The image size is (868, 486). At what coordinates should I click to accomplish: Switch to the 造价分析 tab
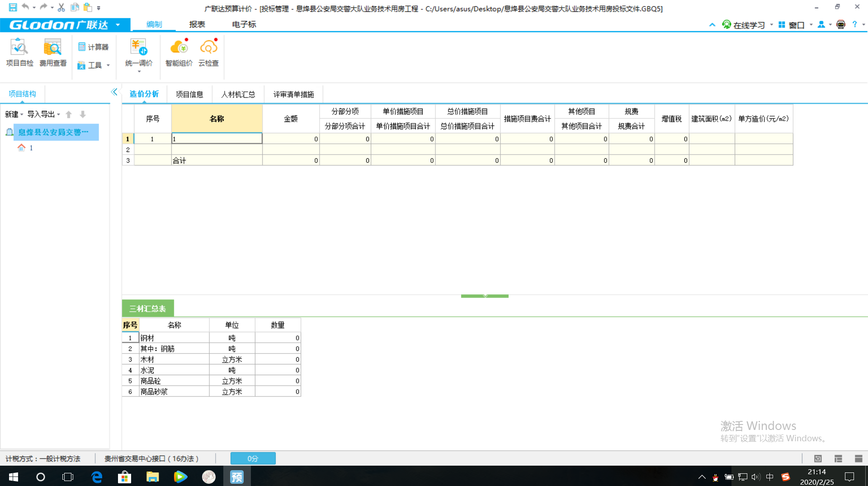tap(144, 94)
